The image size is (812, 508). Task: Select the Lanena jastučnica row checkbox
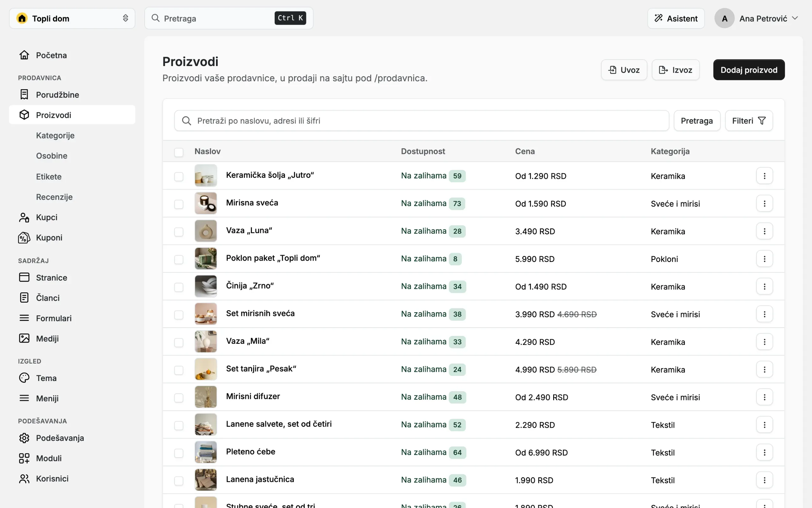click(179, 481)
